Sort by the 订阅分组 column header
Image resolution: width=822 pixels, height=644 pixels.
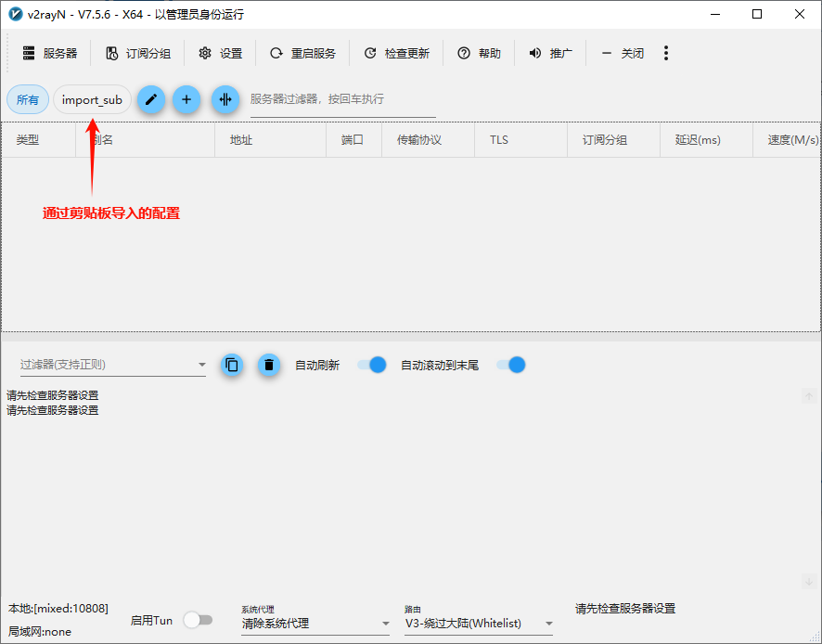[613, 140]
